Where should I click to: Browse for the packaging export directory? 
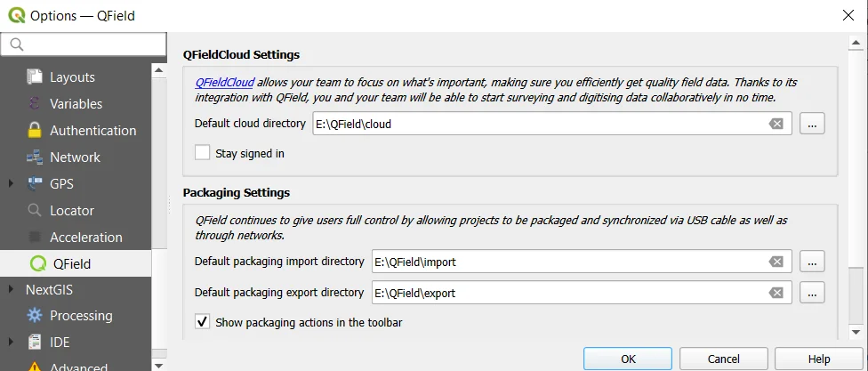[812, 293]
